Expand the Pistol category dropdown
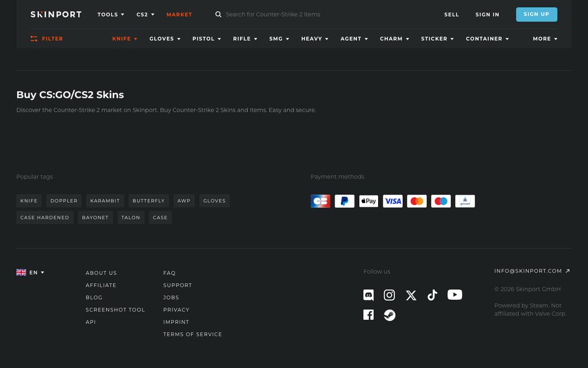Viewport: 588px width, 368px height. coord(206,39)
